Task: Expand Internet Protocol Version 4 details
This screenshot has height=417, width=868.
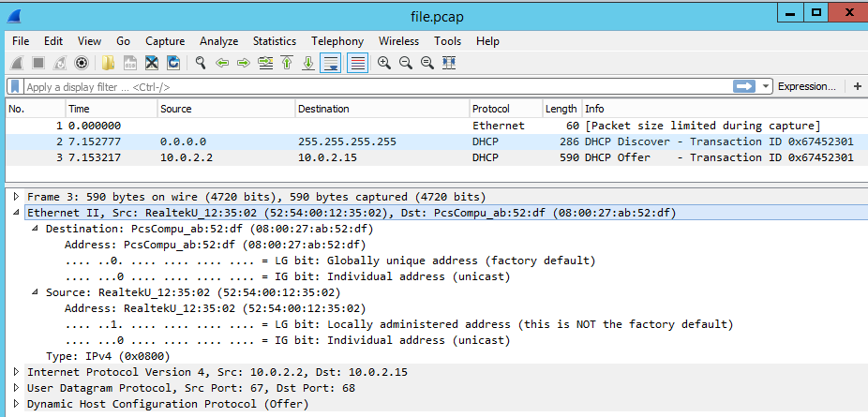Action: coord(16,372)
